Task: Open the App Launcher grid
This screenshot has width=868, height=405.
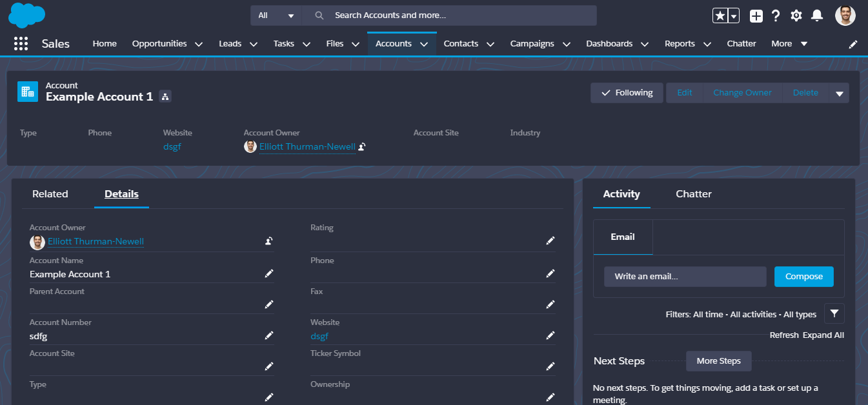Action: pos(21,43)
